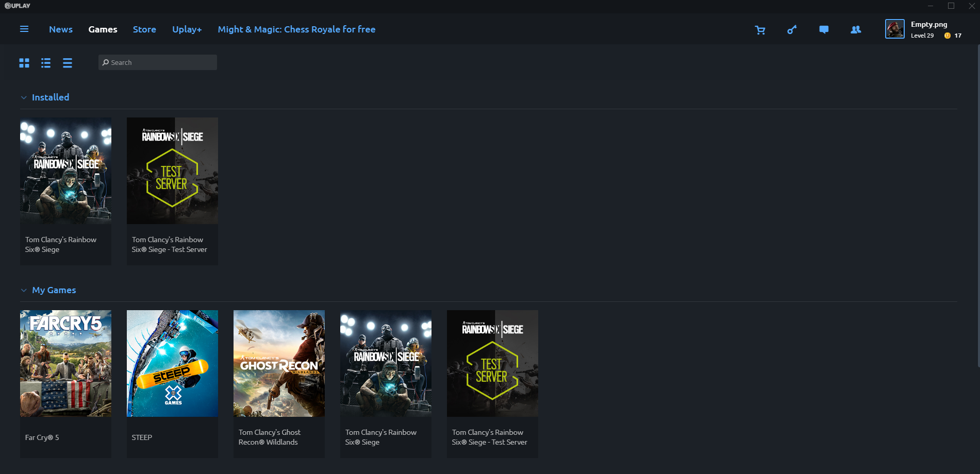Viewport: 980px width, 474px height.
Task: Open the shopping cart
Action: click(760, 30)
